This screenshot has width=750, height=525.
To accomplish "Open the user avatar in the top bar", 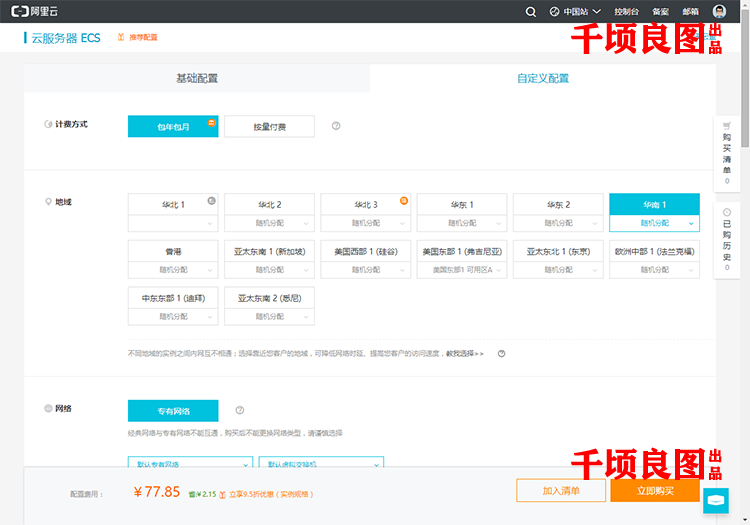I will coord(719,11).
